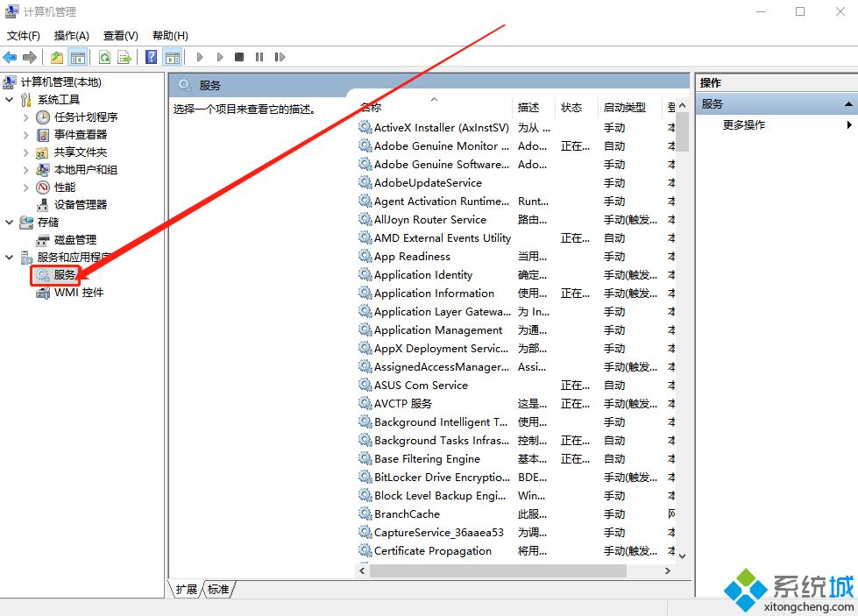Screen dimensions: 858x616
Task: Click the Refresh icon in toolbar
Action: click(x=103, y=57)
